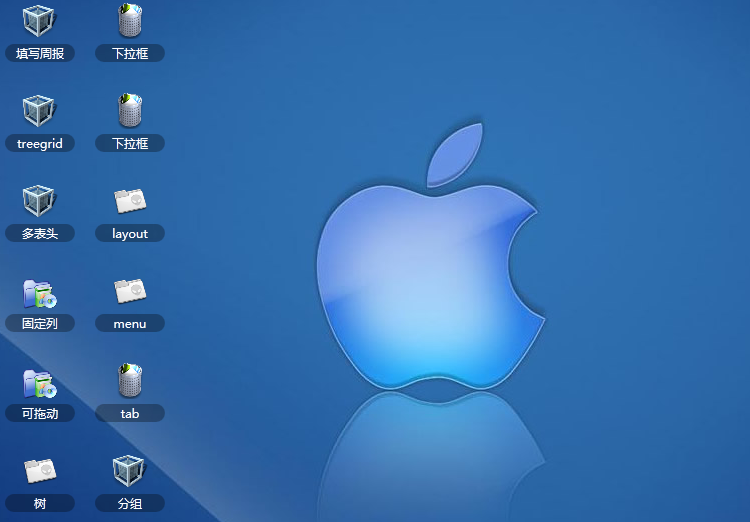Open the 树 folder icon
This screenshot has width=750, height=522.
coord(40,471)
